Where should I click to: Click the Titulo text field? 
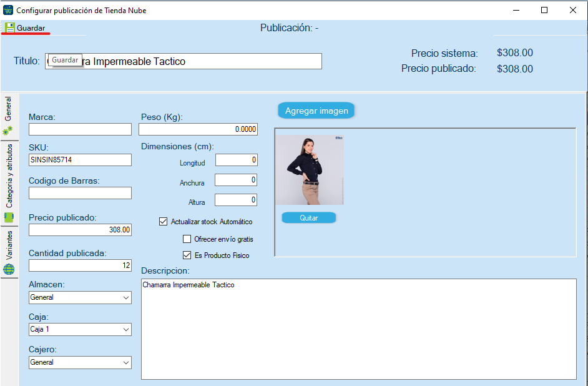point(184,61)
